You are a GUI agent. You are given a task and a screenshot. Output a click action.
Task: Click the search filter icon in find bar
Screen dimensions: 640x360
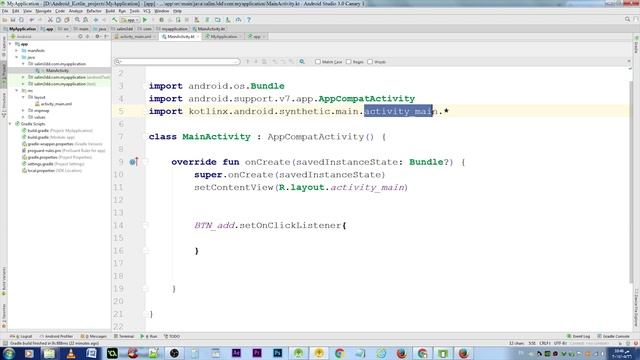pyautogui.click(x=302, y=62)
